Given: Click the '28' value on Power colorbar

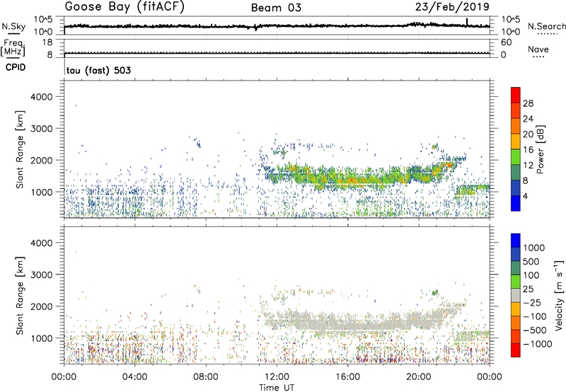Looking at the screenshot, I should [528, 103].
